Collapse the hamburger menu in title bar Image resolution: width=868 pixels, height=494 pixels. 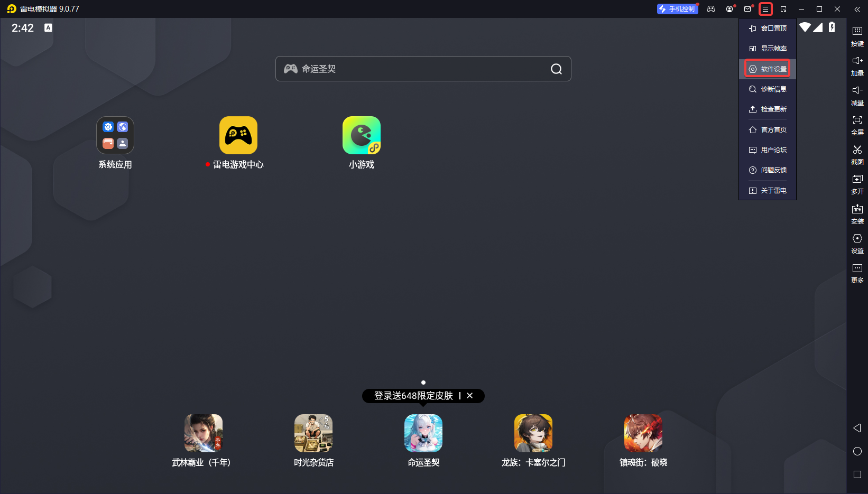765,9
